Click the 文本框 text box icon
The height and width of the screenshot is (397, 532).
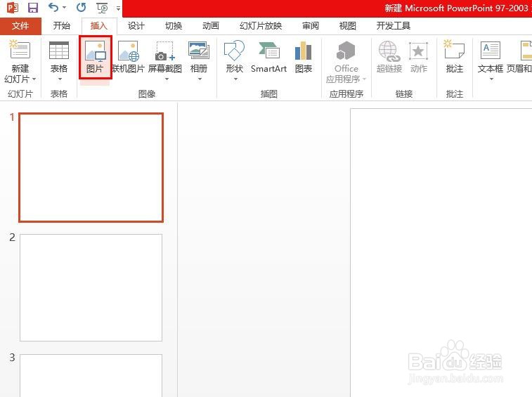click(x=491, y=51)
